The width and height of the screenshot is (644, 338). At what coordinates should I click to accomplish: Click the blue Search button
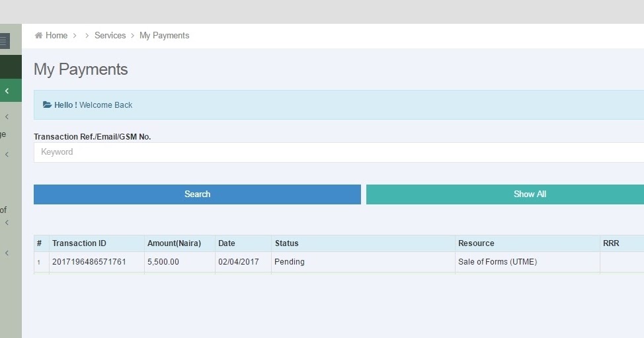(x=197, y=194)
